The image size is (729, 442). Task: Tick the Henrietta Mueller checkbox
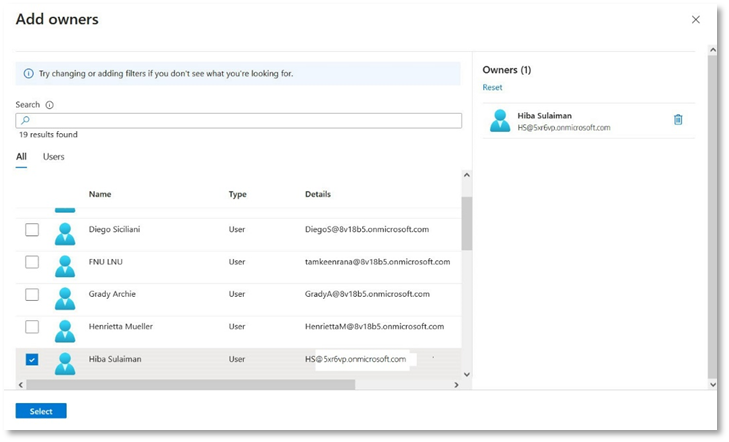32,327
